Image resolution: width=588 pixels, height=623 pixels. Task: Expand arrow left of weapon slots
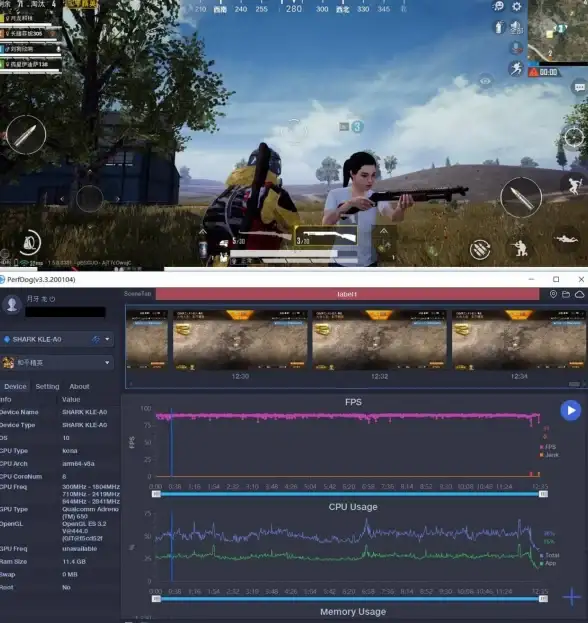point(203,232)
